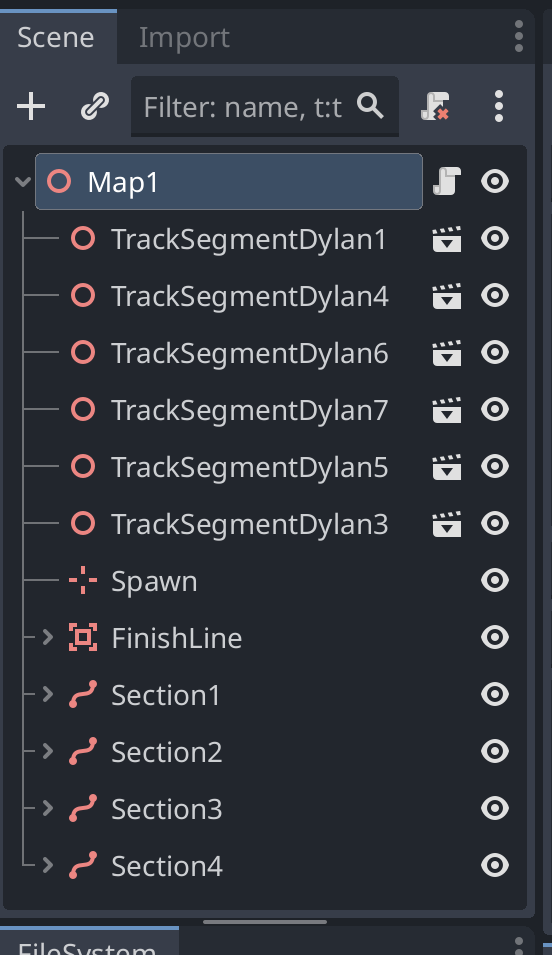Open the script attached to Map1

click(447, 181)
